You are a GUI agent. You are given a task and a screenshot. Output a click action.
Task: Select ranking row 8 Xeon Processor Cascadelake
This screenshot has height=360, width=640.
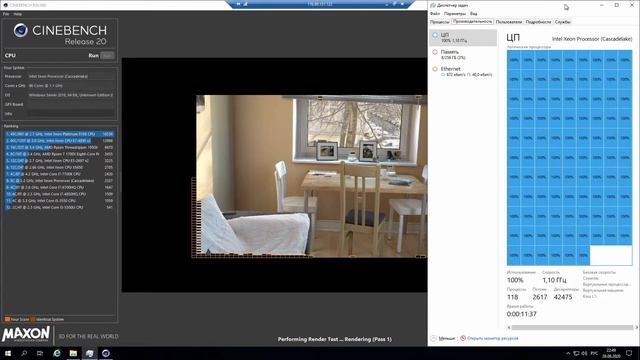(x=59, y=180)
